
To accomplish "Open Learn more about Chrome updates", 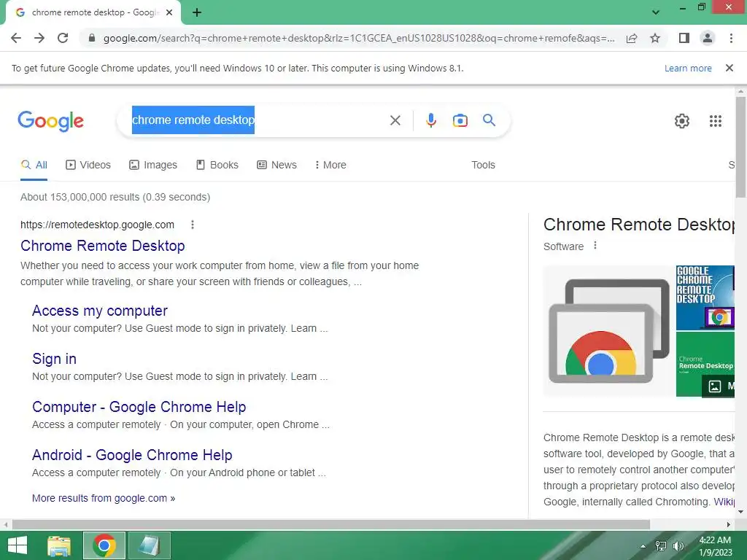I will (688, 68).
